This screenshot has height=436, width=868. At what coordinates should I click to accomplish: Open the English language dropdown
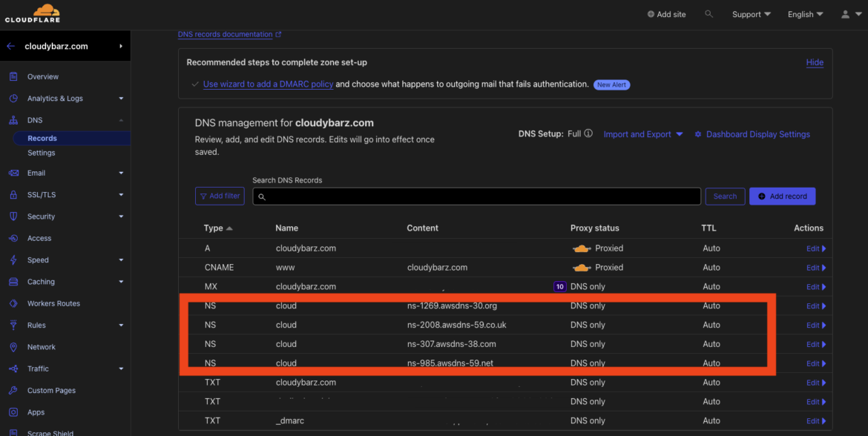[804, 13]
